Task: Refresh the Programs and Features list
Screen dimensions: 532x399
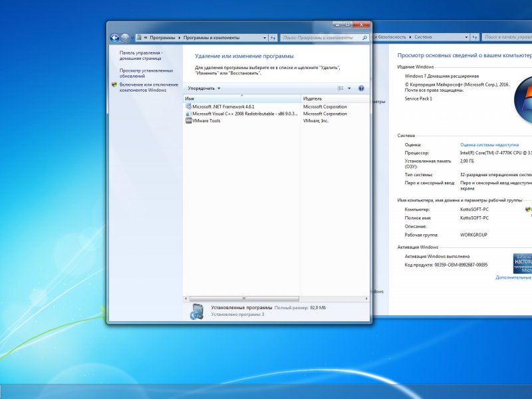Action: click(273, 38)
